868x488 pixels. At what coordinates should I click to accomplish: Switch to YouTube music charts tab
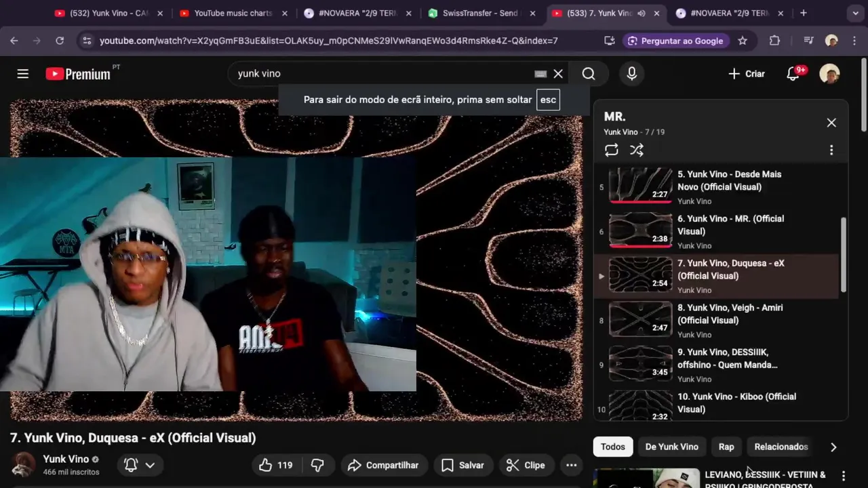(x=232, y=13)
